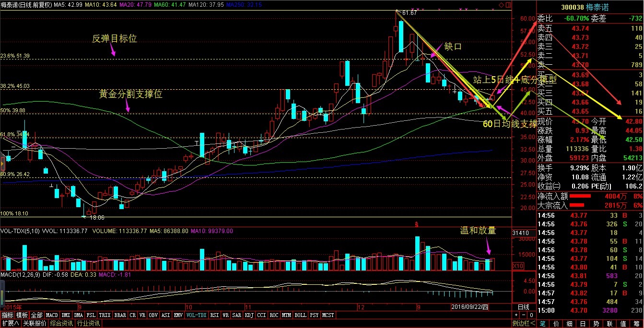Switch indicator to CCI

pyautogui.click(x=262, y=315)
